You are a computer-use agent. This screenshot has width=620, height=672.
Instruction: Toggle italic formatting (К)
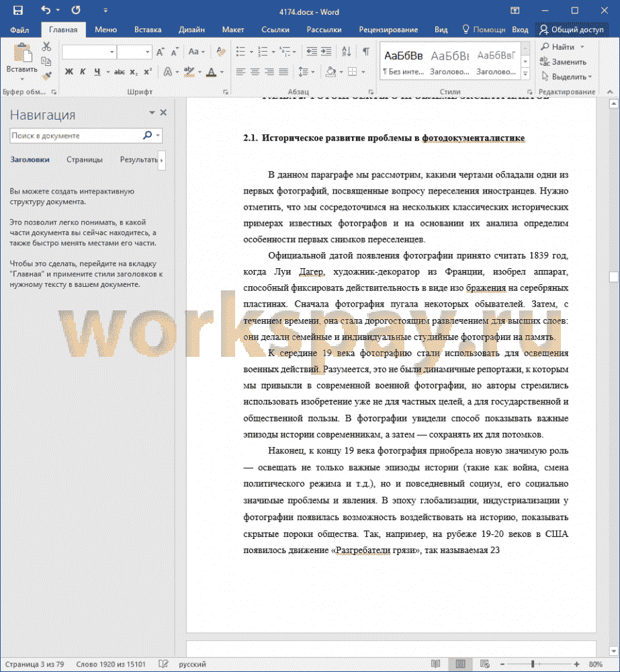(x=83, y=72)
